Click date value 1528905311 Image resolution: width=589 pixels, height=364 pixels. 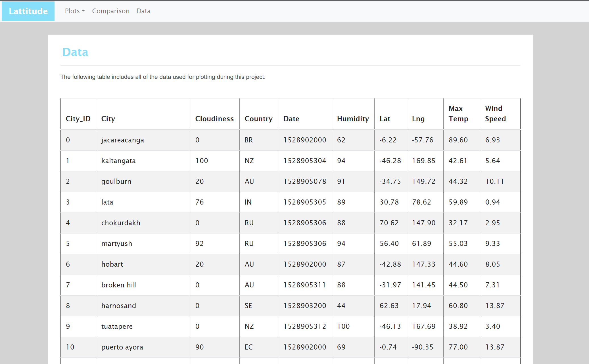[304, 285]
